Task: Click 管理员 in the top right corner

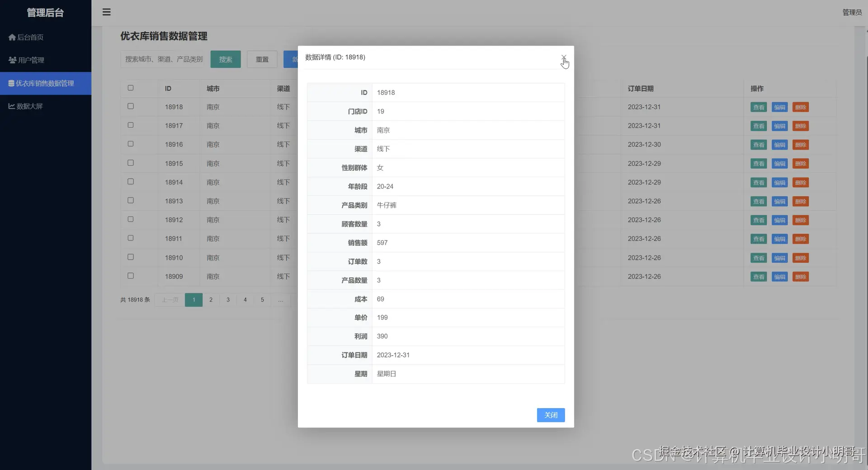Action: pyautogui.click(x=853, y=12)
